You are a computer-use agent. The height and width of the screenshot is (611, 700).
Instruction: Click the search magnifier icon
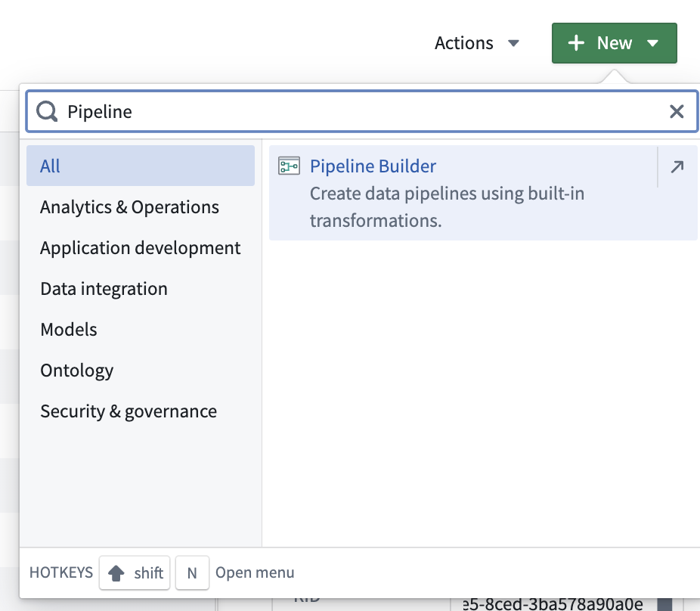(x=46, y=111)
